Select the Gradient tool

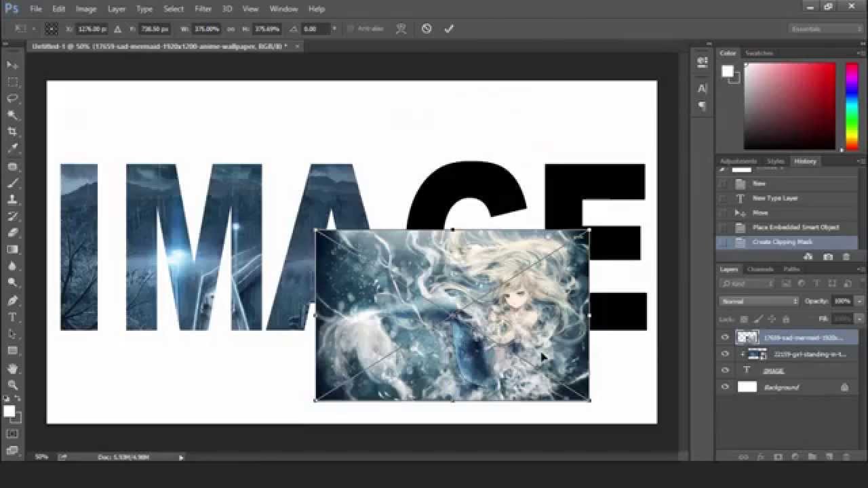pos(12,249)
